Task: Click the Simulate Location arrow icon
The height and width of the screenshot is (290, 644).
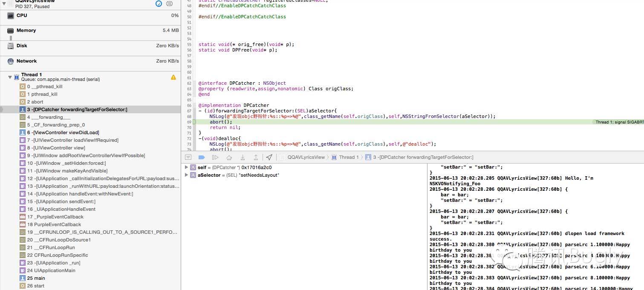Action: 269,157
